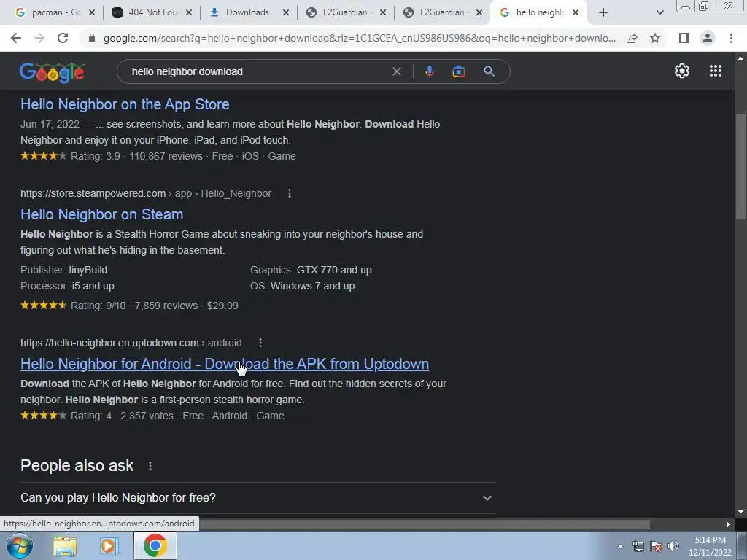Image resolution: width=747 pixels, height=560 pixels.
Task: Click the forward navigation arrow
Action: pos(39,38)
